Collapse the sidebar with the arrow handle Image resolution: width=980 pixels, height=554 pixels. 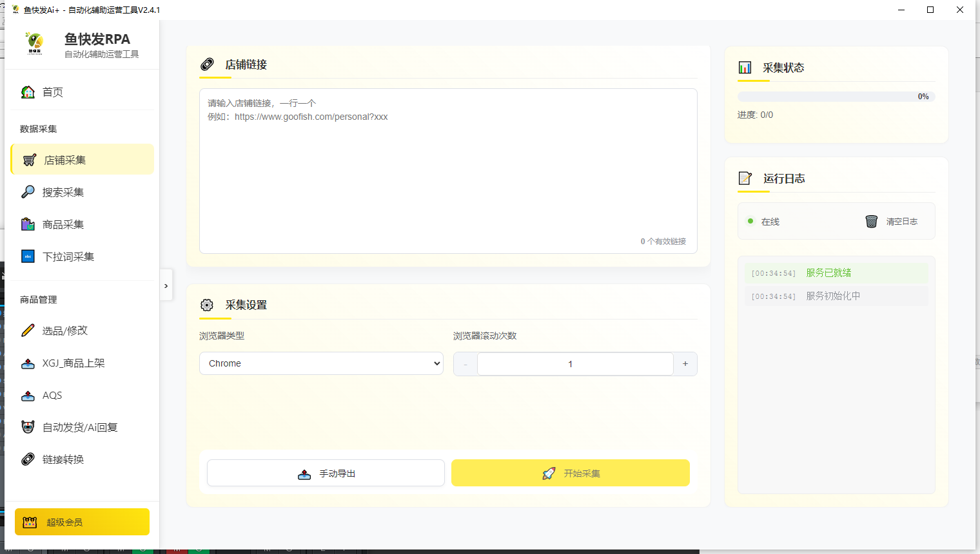tap(166, 286)
